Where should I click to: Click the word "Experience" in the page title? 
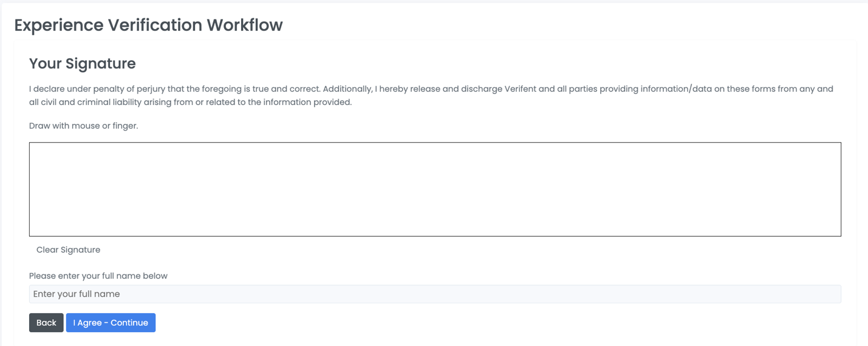tap(59, 25)
